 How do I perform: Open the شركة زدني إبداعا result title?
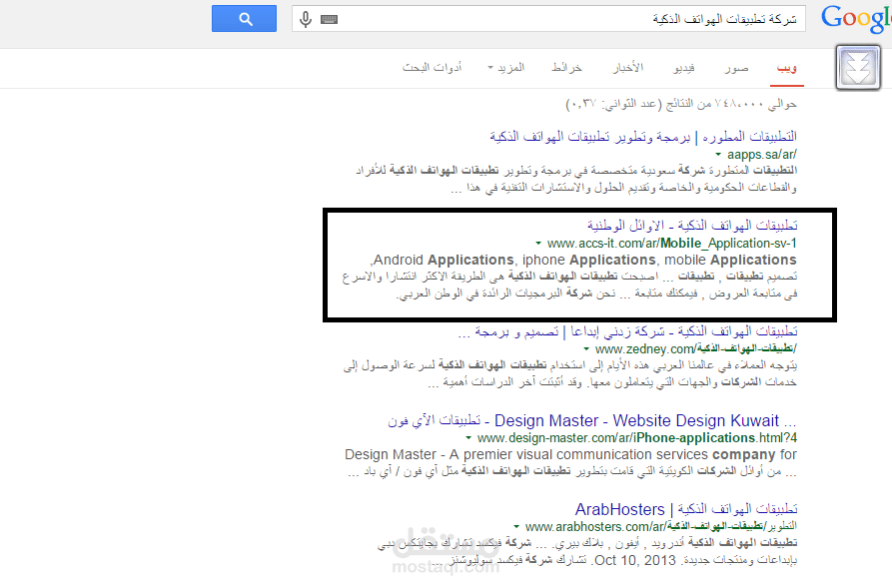628,331
